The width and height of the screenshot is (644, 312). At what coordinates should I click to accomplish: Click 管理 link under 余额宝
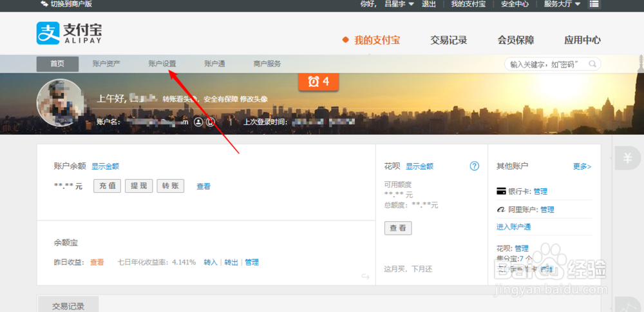pyautogui.click(x=252, y=262)
